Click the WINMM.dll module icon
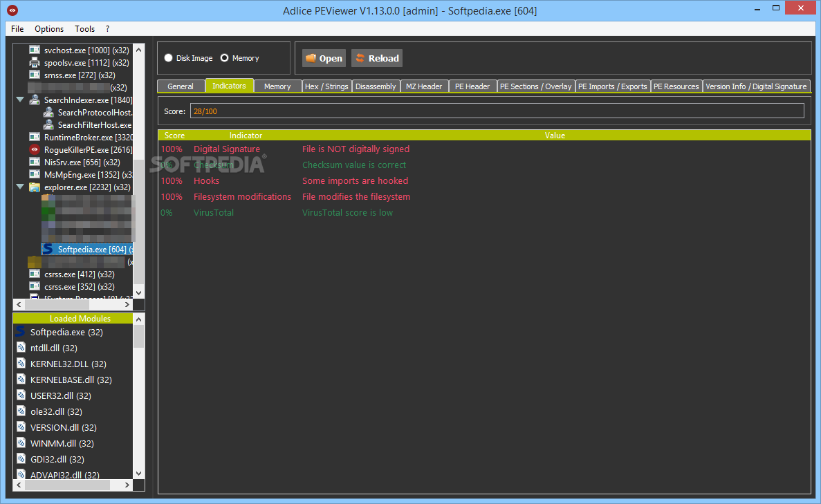This screenshot has width=821, height=504. 21,442
